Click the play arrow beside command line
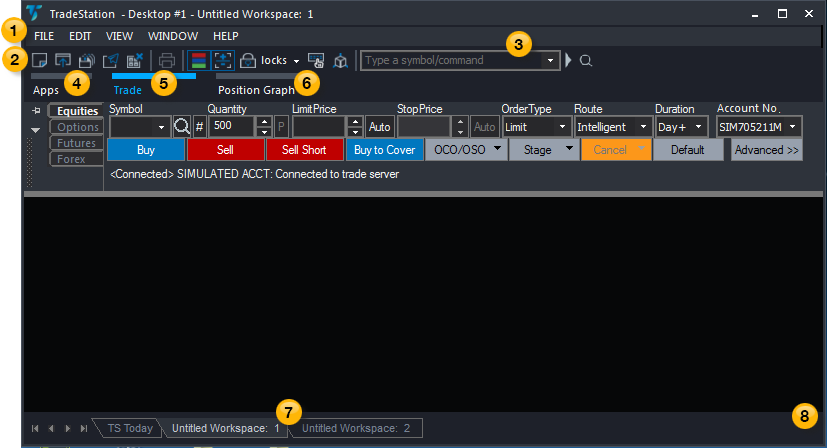Image resolution: width=827 pixels, height=448 pixels. (569, 60)
